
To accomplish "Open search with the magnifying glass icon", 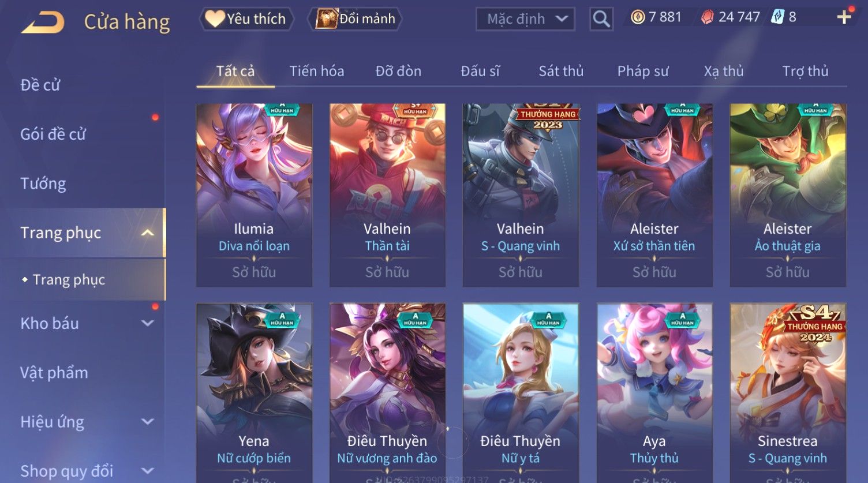I will click(x=601, y=19).
